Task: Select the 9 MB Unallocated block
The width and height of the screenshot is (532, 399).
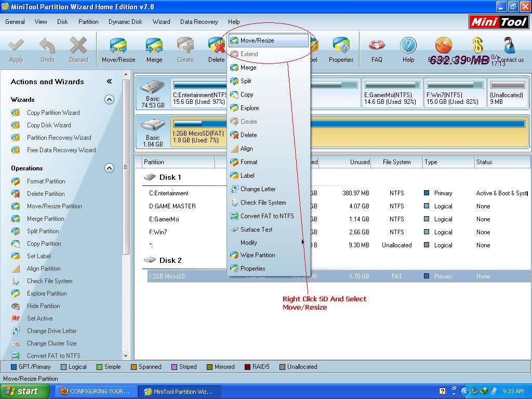Action: coord(507,93)
